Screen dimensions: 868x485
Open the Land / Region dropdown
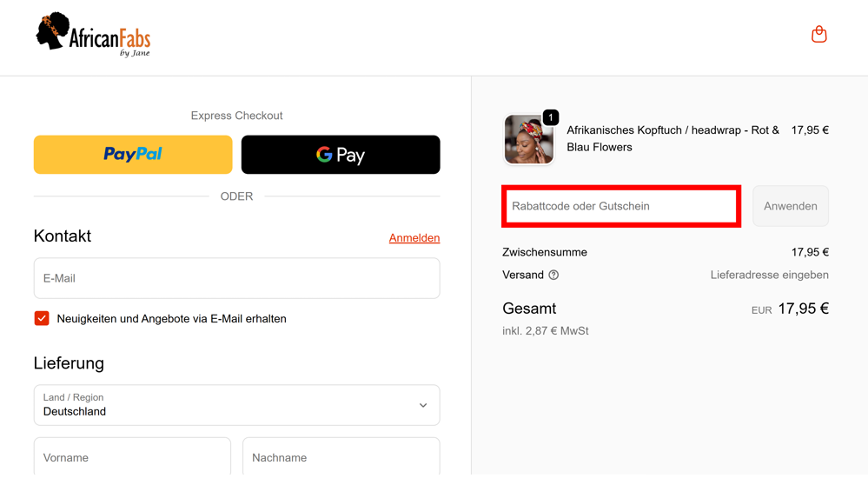237,405
